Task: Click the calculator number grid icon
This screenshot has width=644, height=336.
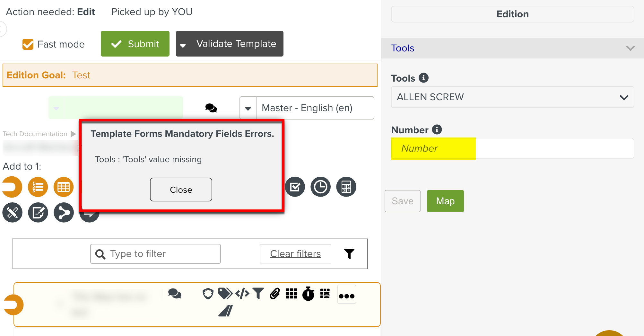Action: [x=346, y=187]
